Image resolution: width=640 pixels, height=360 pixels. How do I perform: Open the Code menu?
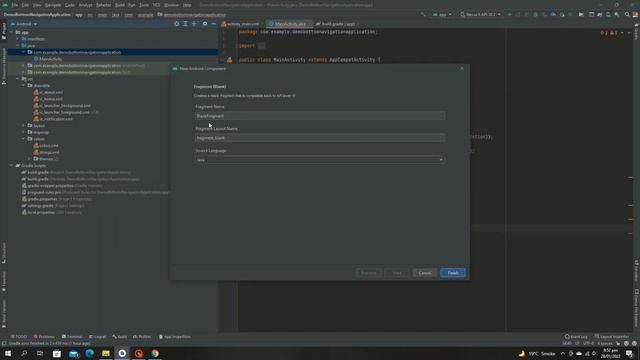(x=70, y=5)
